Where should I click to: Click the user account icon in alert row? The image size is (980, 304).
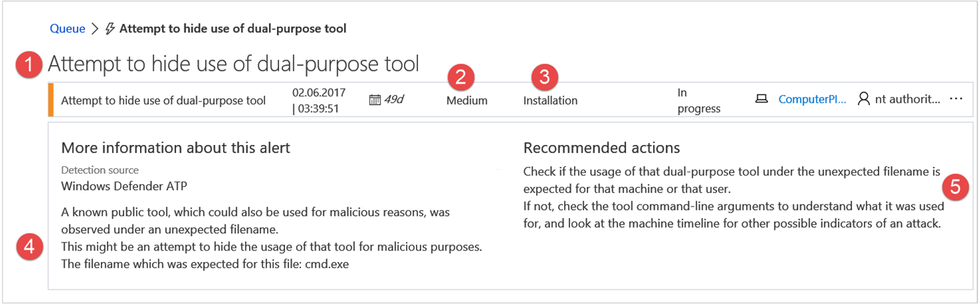pos(864,99)
